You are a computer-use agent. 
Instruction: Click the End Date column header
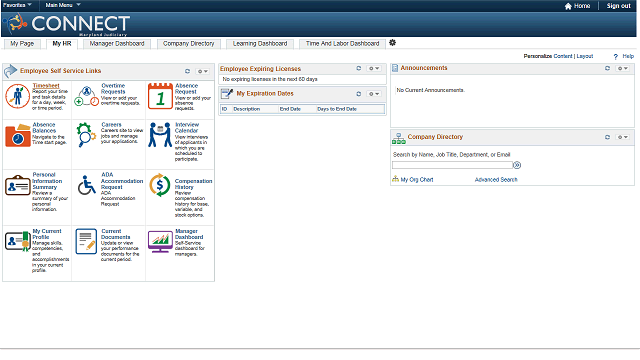click(x=290, y=109)
